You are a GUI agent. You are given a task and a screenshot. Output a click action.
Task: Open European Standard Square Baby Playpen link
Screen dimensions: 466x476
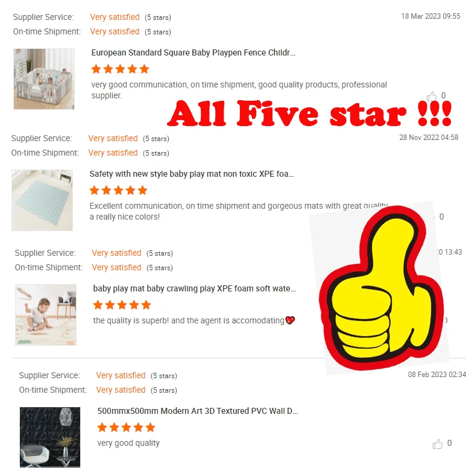click(194, 52)
